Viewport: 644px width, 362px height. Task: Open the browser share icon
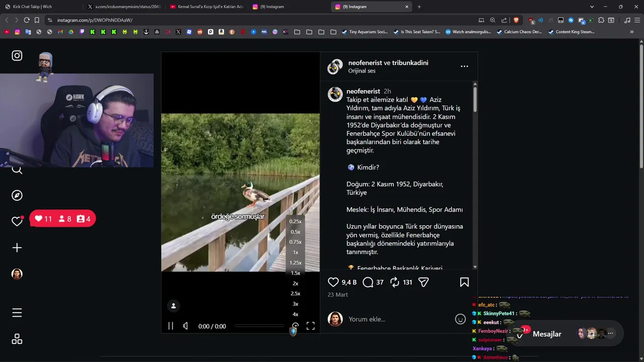coord(504,20)
